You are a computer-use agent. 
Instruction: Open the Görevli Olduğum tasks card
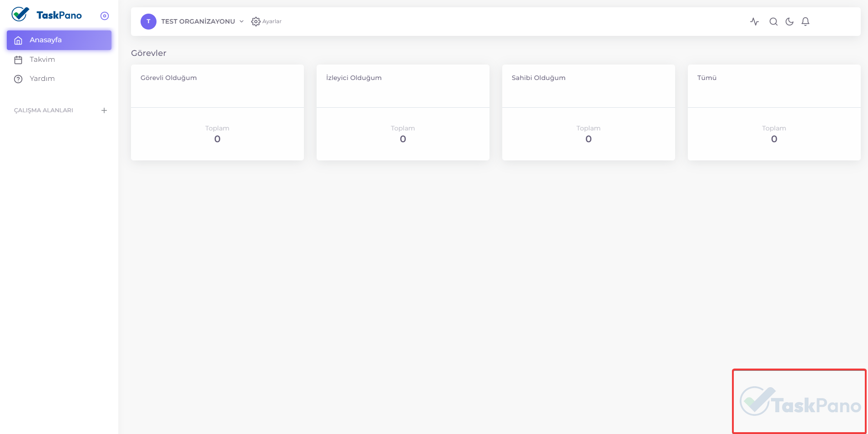coord(217,112)
